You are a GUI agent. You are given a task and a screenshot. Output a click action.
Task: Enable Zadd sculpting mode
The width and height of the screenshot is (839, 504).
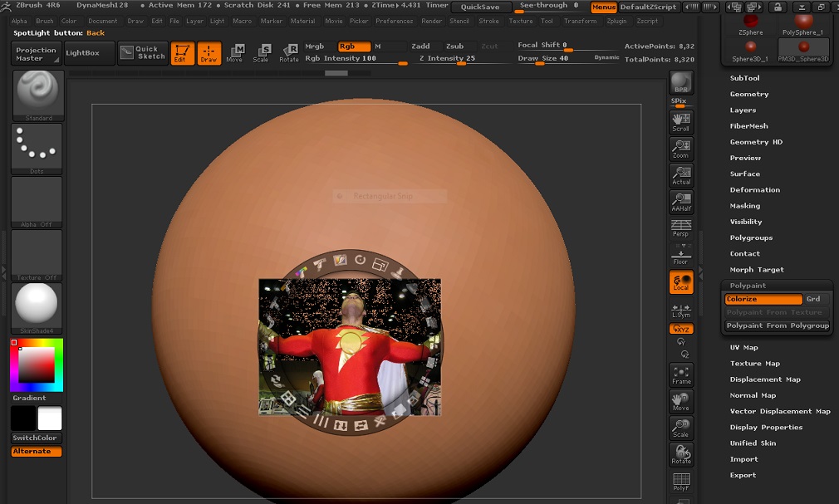point(419,46)
